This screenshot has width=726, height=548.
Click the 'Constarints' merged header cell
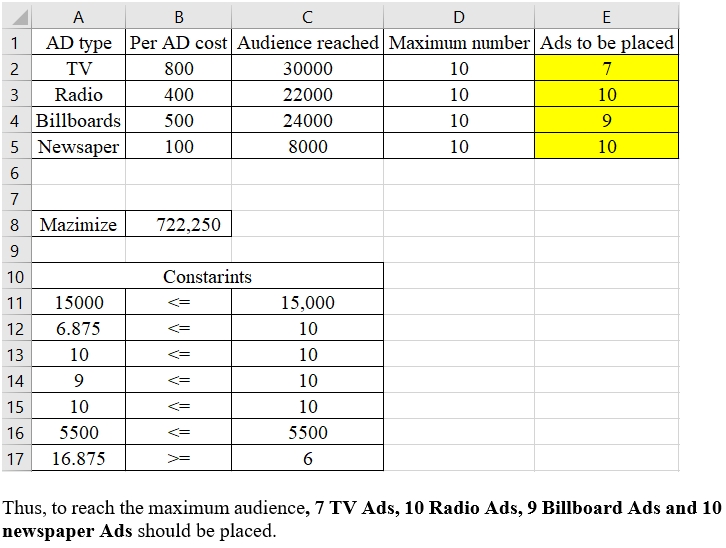pyautogui.click(x=207, y=277)
